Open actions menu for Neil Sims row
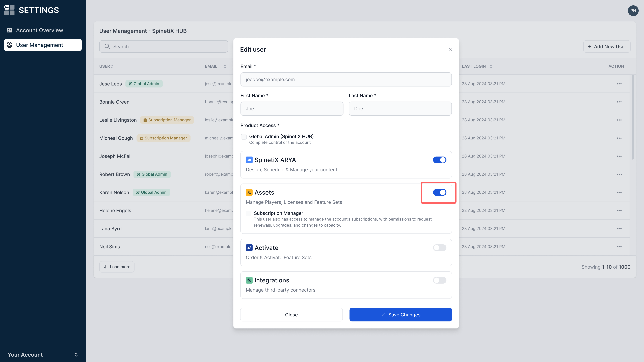This screenshot has height=362, width=644. tap(619, 247)
